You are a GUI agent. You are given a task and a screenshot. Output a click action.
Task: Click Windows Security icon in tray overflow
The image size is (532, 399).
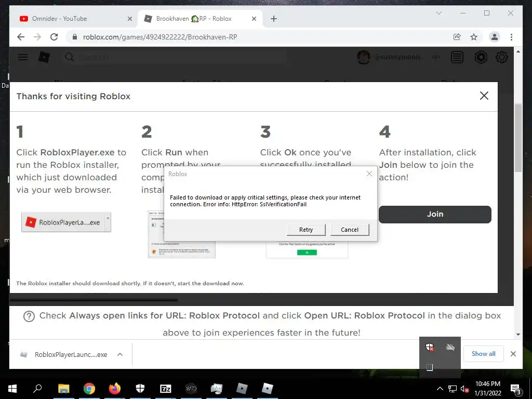pos(430,347)
